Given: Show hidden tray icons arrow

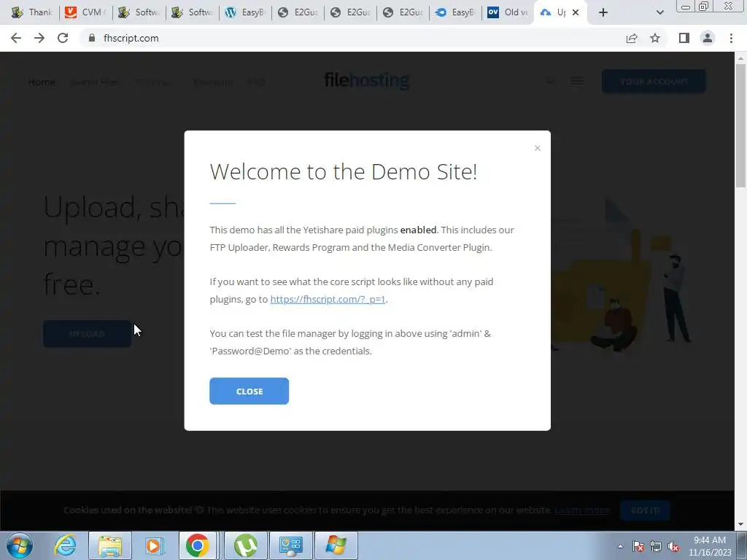Looking at the screenshot, I should [x=620, y=546].
